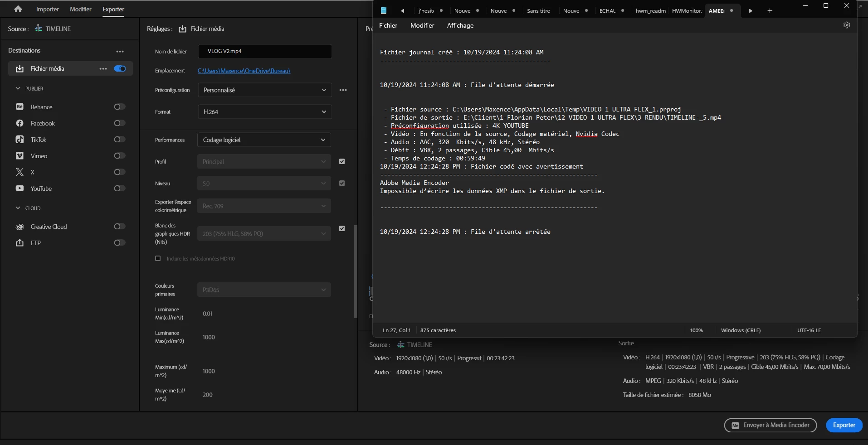Open the Couleurs primaires P3D65 dropdown
The height and width of the screenshot is (445, 868).
[x=264, y=290]
